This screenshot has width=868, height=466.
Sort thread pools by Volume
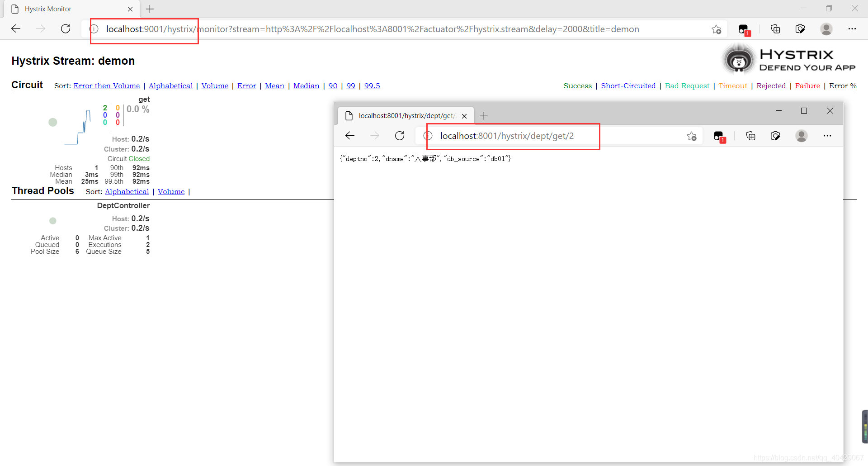point(171,192)
